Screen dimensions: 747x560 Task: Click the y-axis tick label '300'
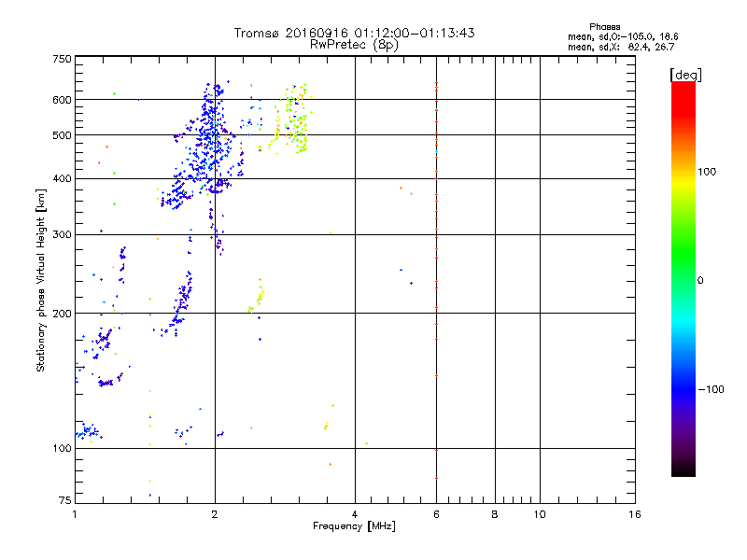click(62, 235)
